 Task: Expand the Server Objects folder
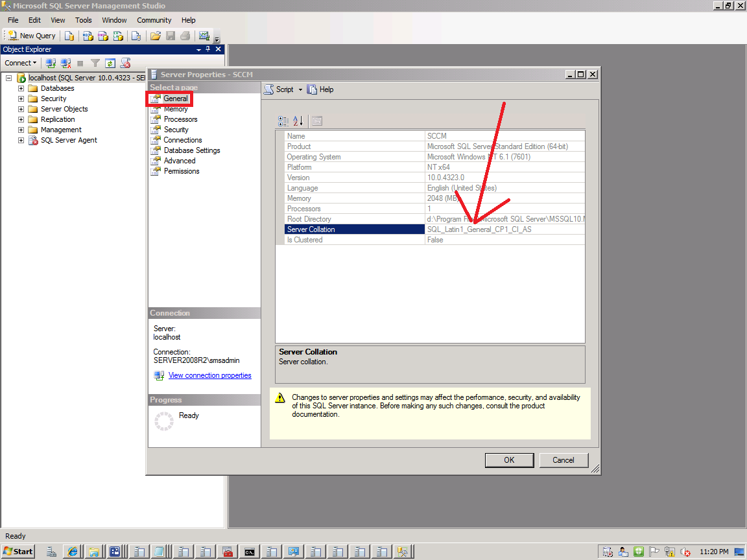tap(21, 109)
